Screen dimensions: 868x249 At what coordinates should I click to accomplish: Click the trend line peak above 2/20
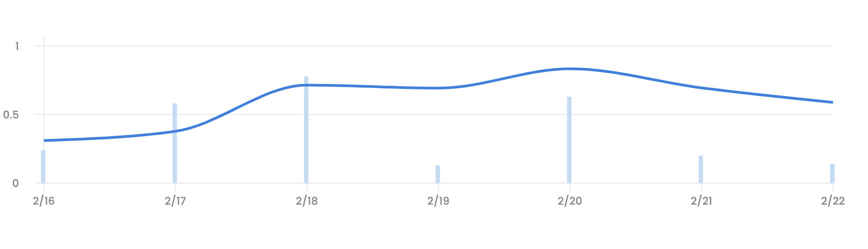[x=570, y=69]
